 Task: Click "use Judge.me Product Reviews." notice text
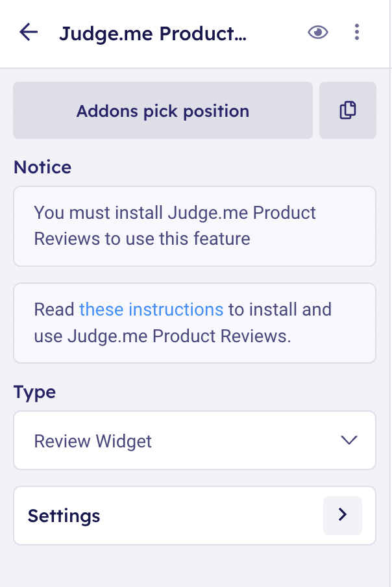click(161, 336)
